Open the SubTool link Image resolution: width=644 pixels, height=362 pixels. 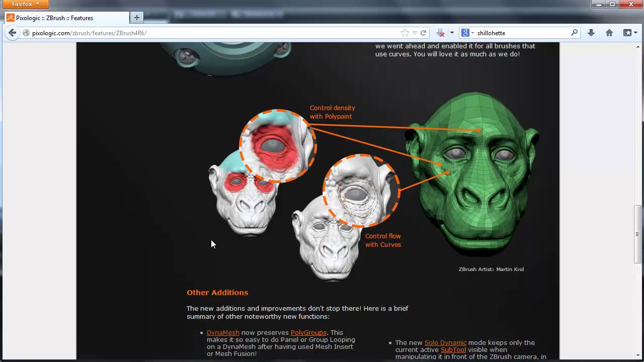[x=453, y=350]
